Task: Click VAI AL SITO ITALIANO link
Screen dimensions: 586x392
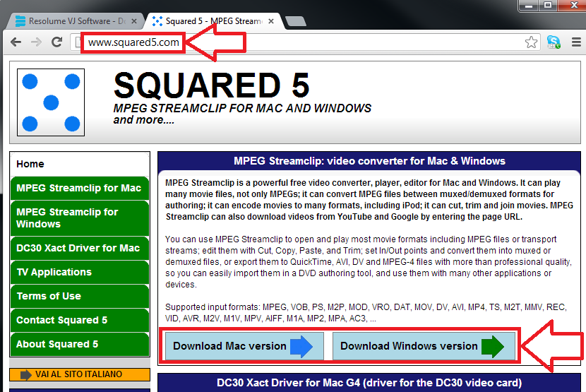Action: [x=80, y=374]
